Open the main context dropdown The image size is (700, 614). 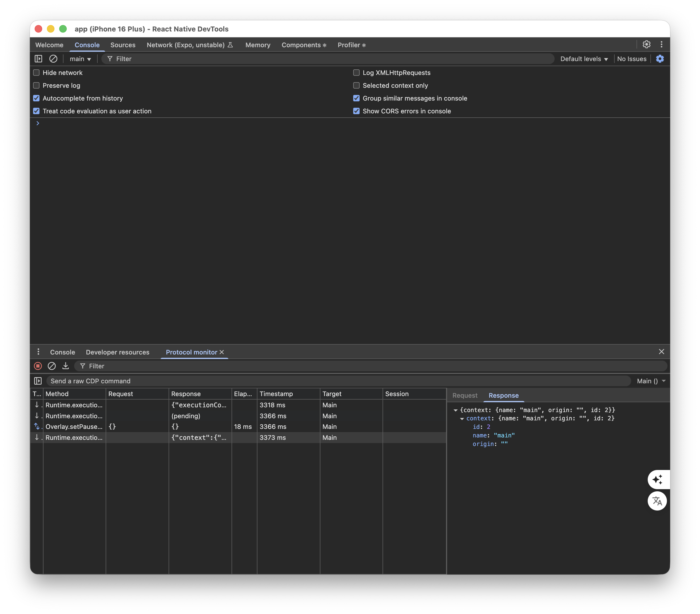[80, 59]
